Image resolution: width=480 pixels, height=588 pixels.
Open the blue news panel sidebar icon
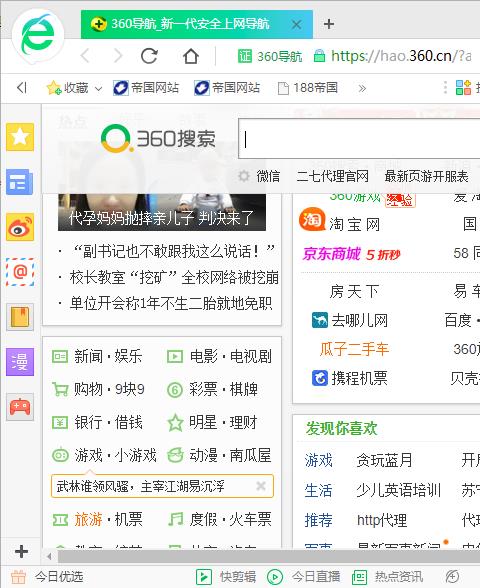coord(20,182)
